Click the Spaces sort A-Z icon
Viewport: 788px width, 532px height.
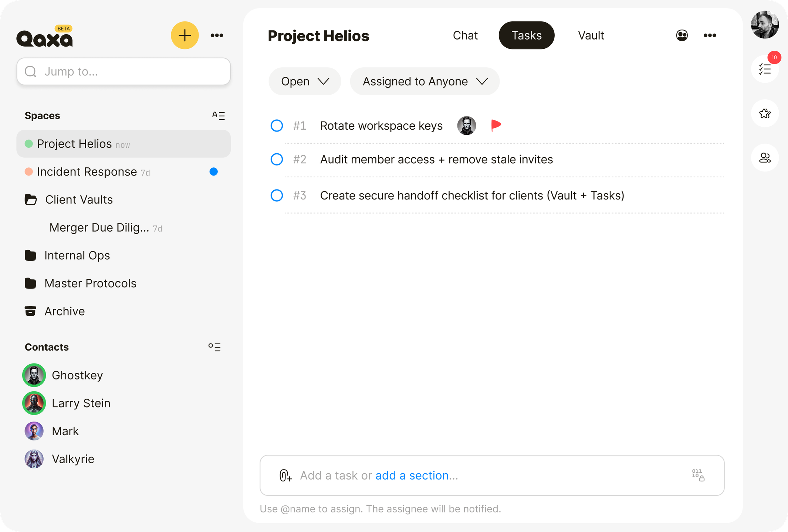[218, 116]
